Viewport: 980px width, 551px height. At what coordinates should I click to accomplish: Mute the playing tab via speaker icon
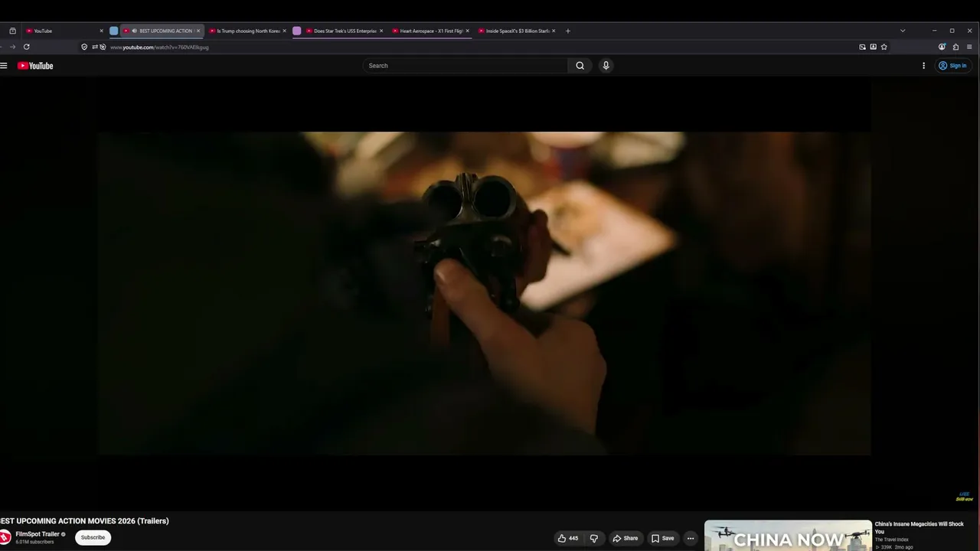pyautogui.click(x=134, y=31)
